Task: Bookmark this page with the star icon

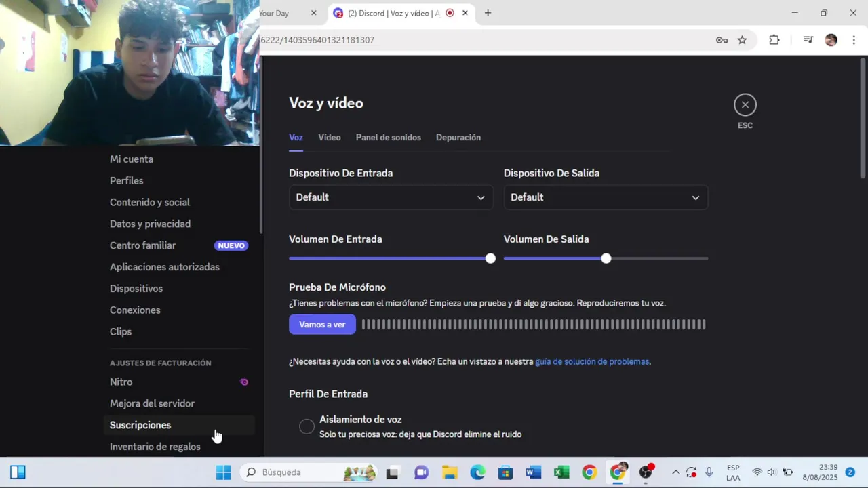Action: point(742,40)
